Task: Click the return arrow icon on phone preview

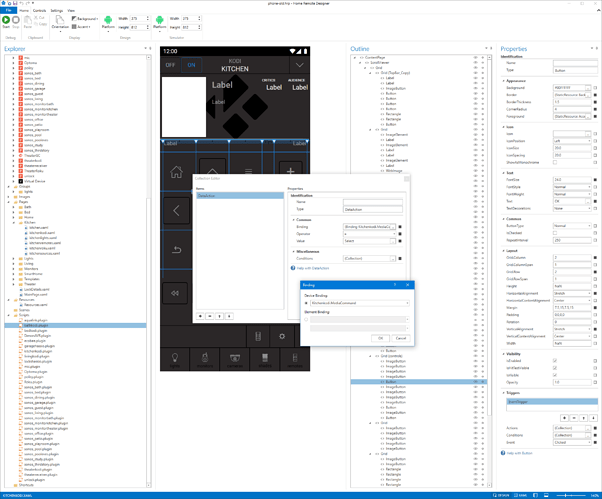Action: tap(177, 250)
